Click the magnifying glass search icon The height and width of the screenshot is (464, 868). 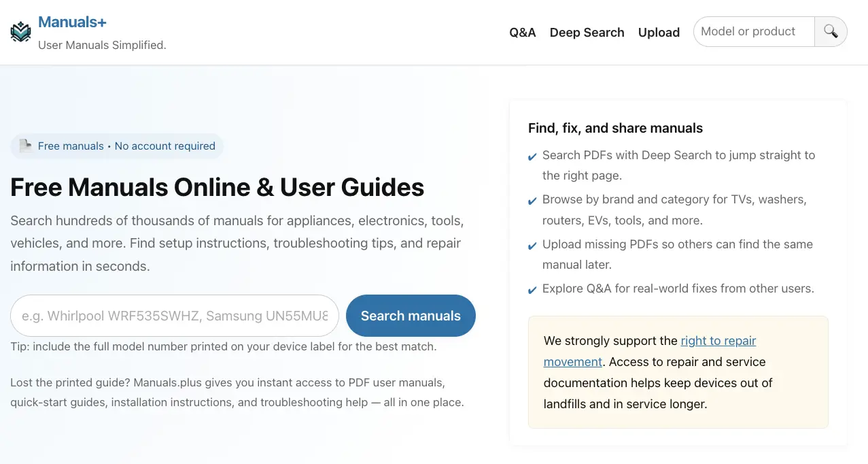pyautogui.click(x=831, y=31)
